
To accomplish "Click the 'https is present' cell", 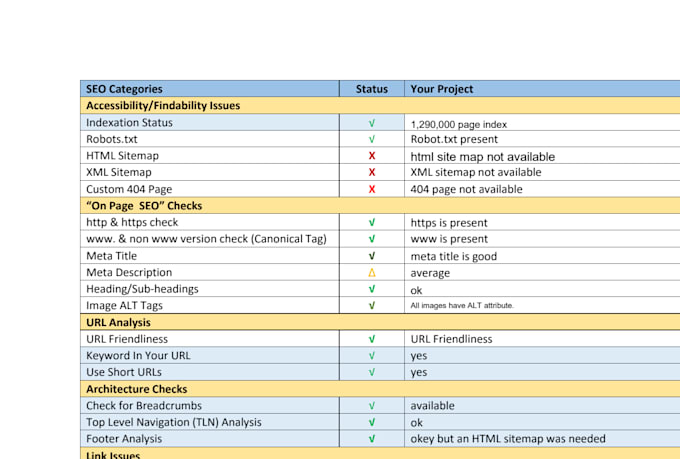I will click(x=542, y=222).
